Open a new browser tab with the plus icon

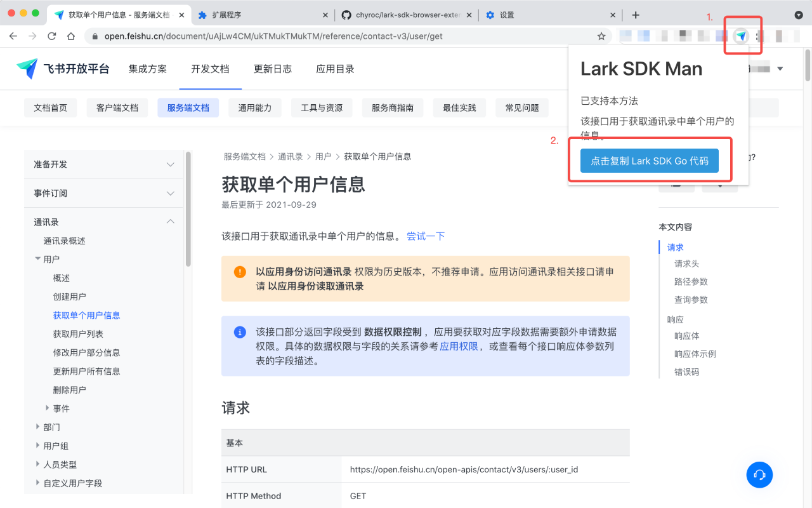tap(636, 14)
